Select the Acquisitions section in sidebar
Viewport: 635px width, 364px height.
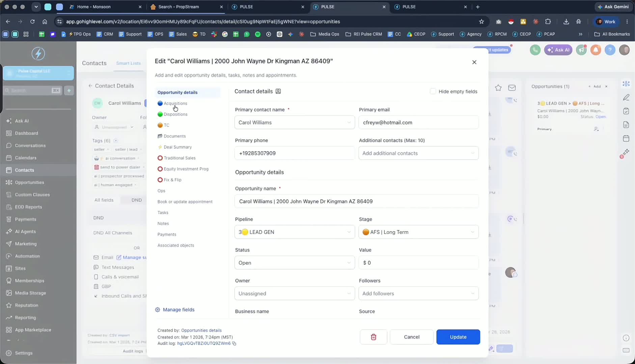click(175, 103)
